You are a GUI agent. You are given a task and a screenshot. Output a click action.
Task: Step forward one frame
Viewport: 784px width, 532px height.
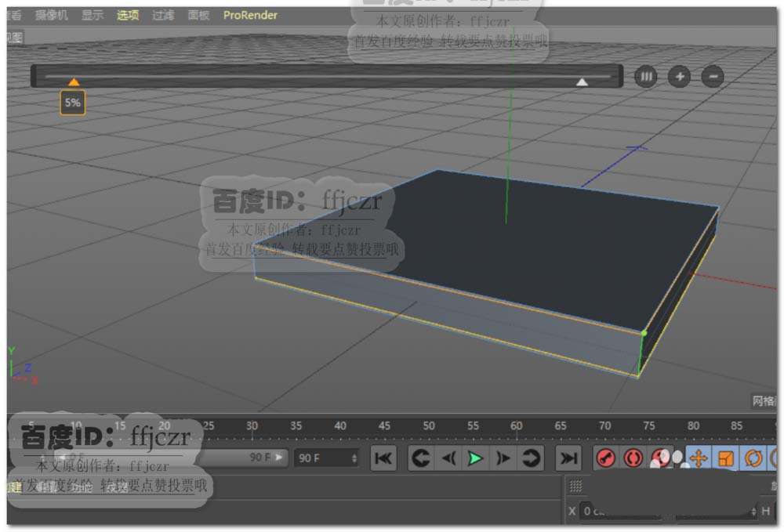coord(503,458)
